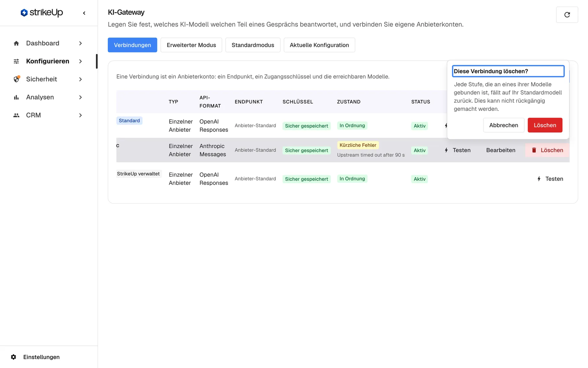
Task: Click the SCHLÜSSEL column header
Action: point(298,102)
